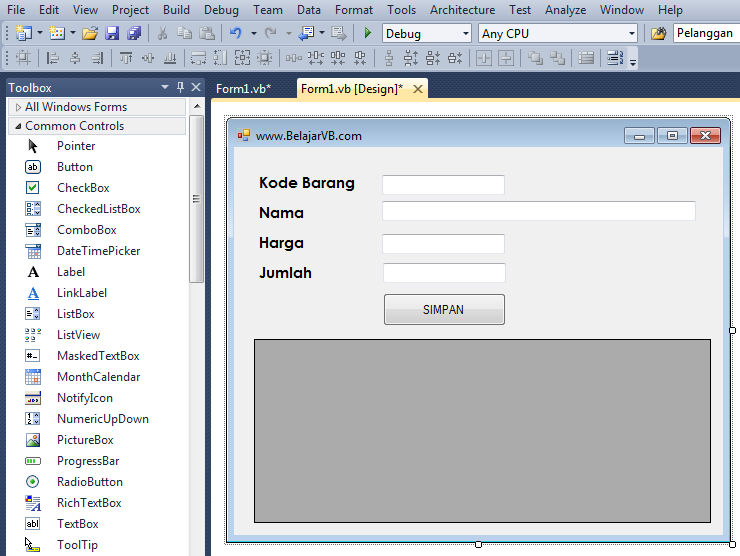Click the Harga text field

click(x=443, y=244)
